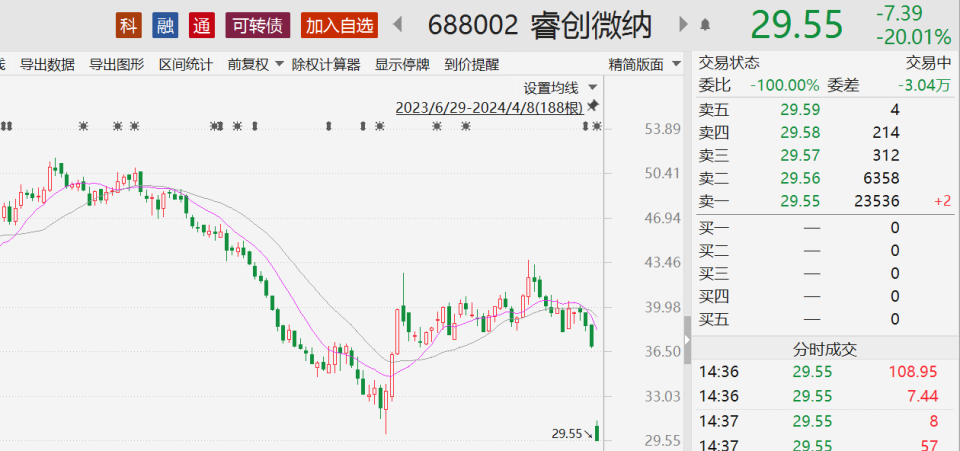Click the 买三 bid row label
The image size is (960, 451).
coord(714,274)
